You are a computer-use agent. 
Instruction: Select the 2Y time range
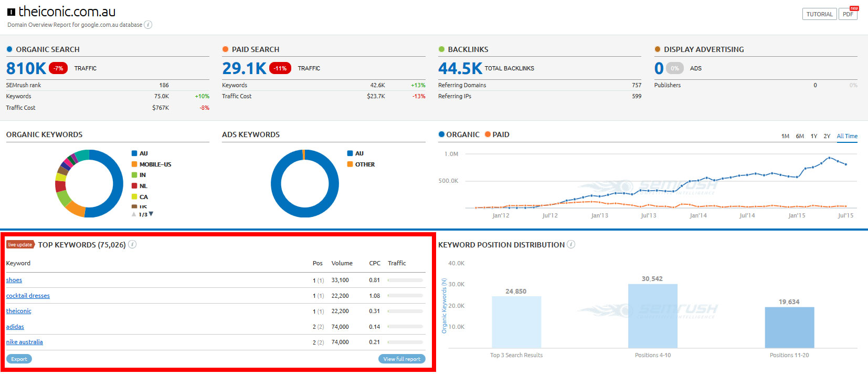[x=827, y=136]
